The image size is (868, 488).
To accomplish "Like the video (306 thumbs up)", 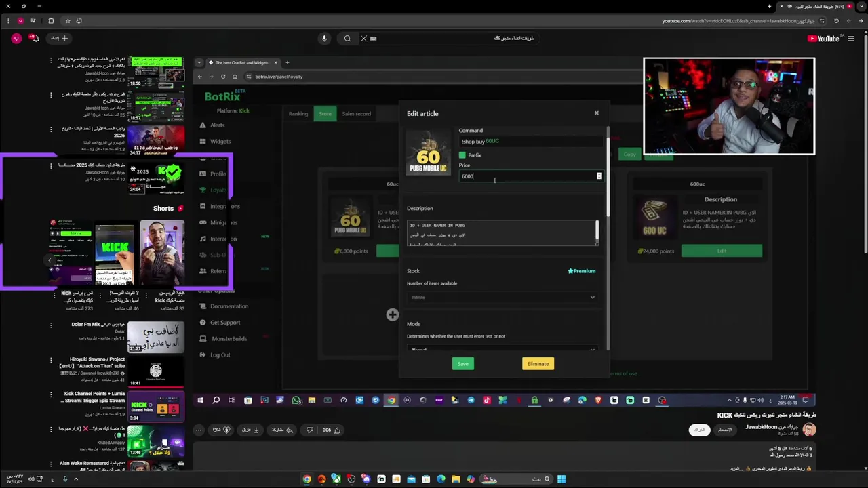I will (x=331, y=430).
